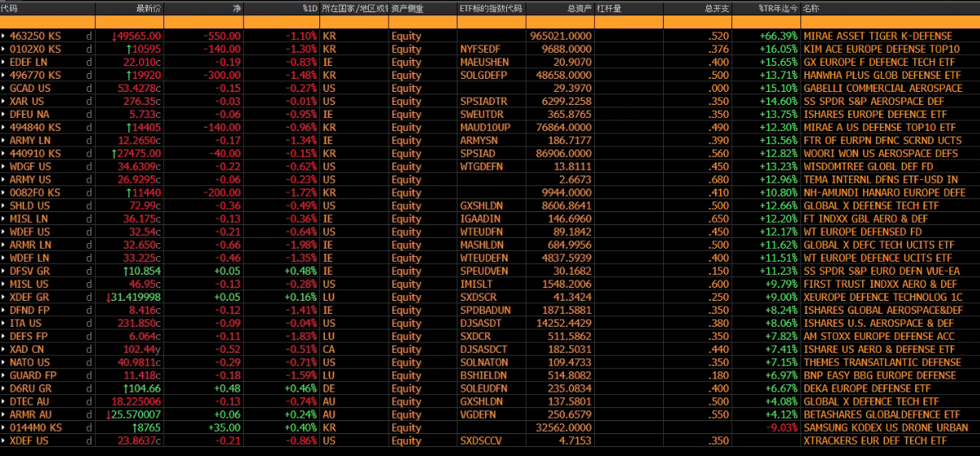Sort by the 代码 column header
Viewport: 980px width, 456px height.
48,8
